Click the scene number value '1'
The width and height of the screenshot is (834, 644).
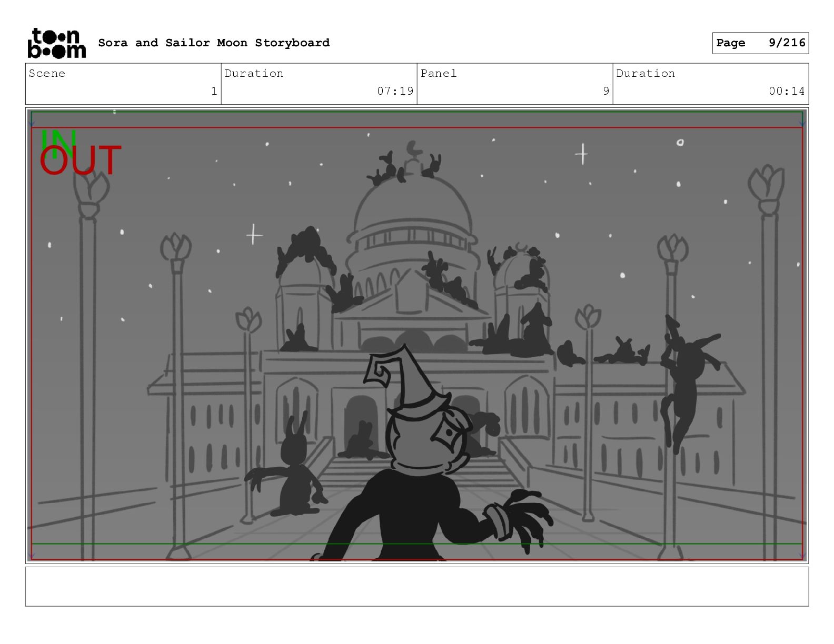(x=214, y=91)
